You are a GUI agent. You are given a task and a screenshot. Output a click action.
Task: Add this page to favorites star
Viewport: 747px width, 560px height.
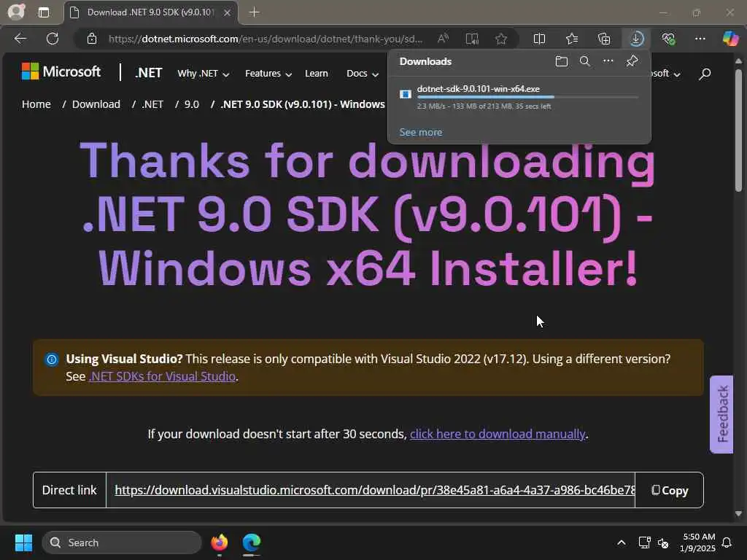(x=500, y=39)
